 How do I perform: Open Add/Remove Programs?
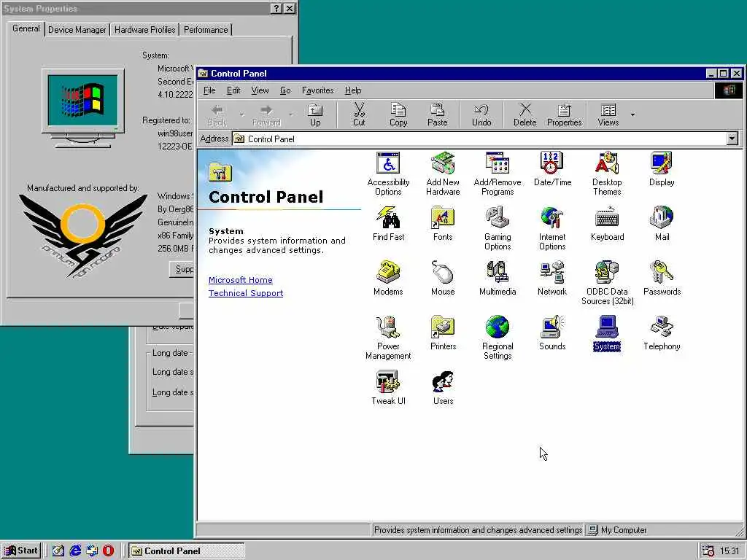pyautogui.click(x=498, y=174)
